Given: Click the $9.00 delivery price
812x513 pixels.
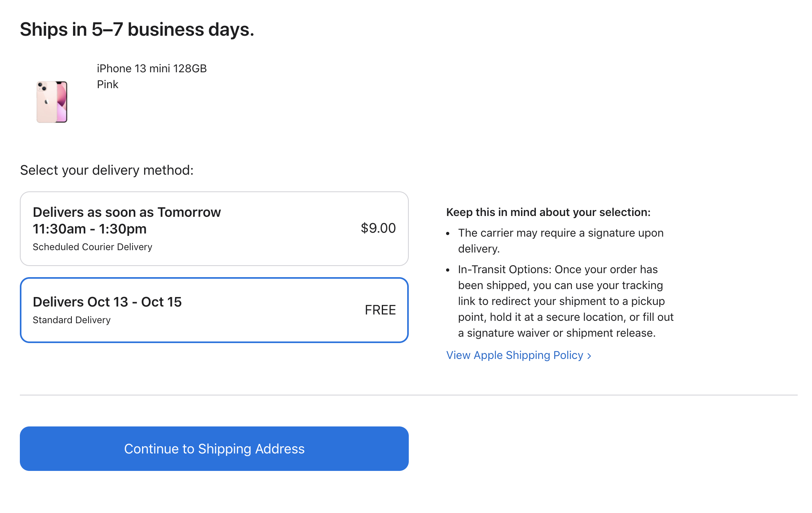Looking at the screenshot, I should (378, 228).
